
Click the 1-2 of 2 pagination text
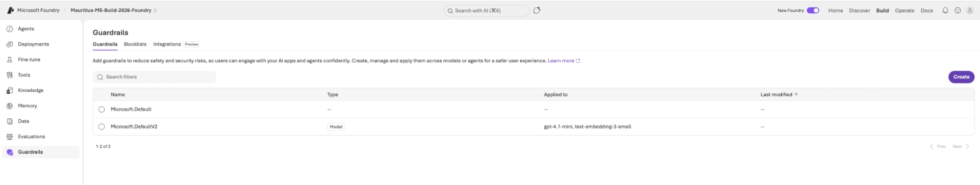(103, 146)
